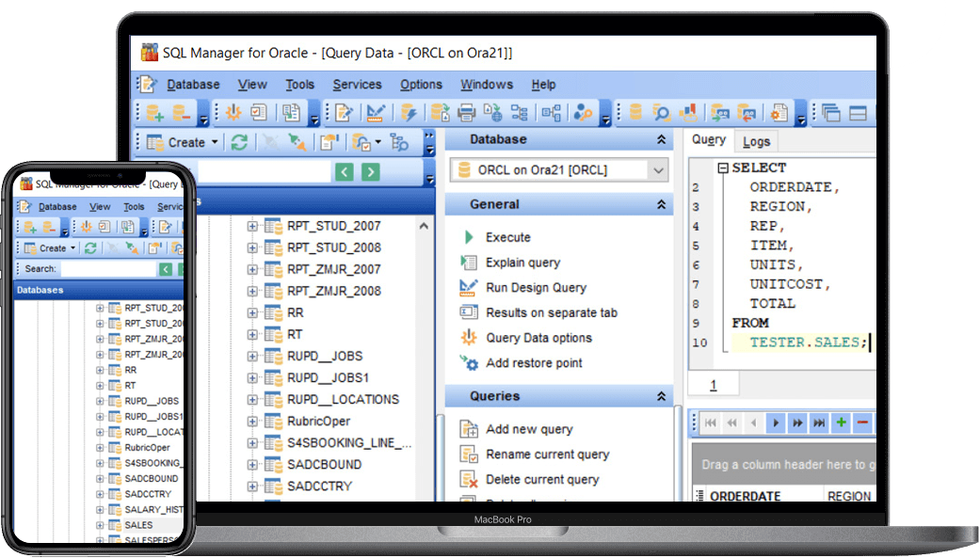Screen dimensions: 980x558
Task: Click Rename current query
Action: [548, 454]
